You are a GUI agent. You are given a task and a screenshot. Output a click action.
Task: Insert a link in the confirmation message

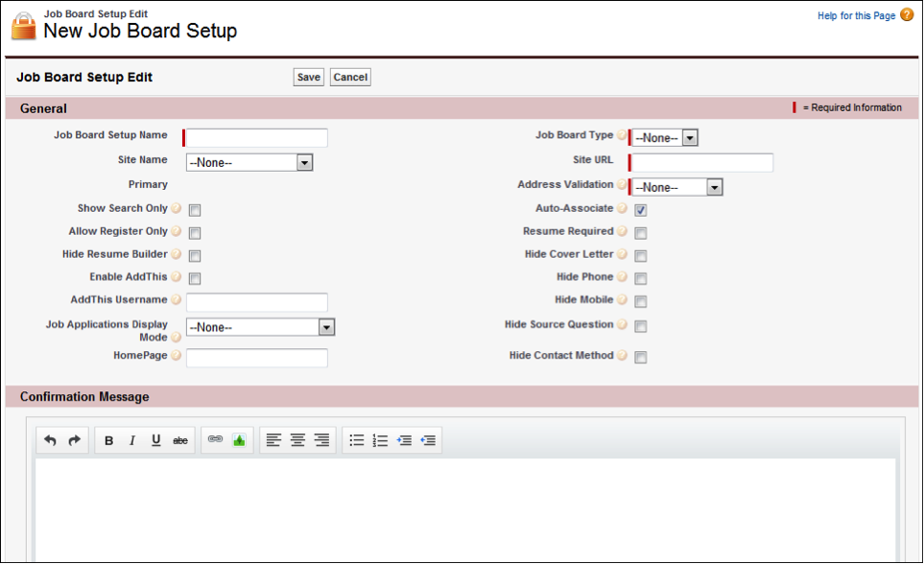(215, 440)
